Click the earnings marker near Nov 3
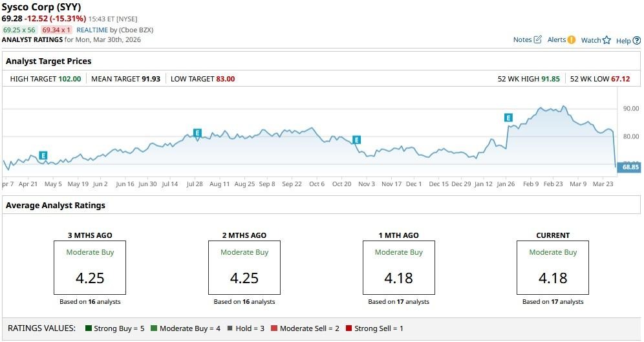 356,140
